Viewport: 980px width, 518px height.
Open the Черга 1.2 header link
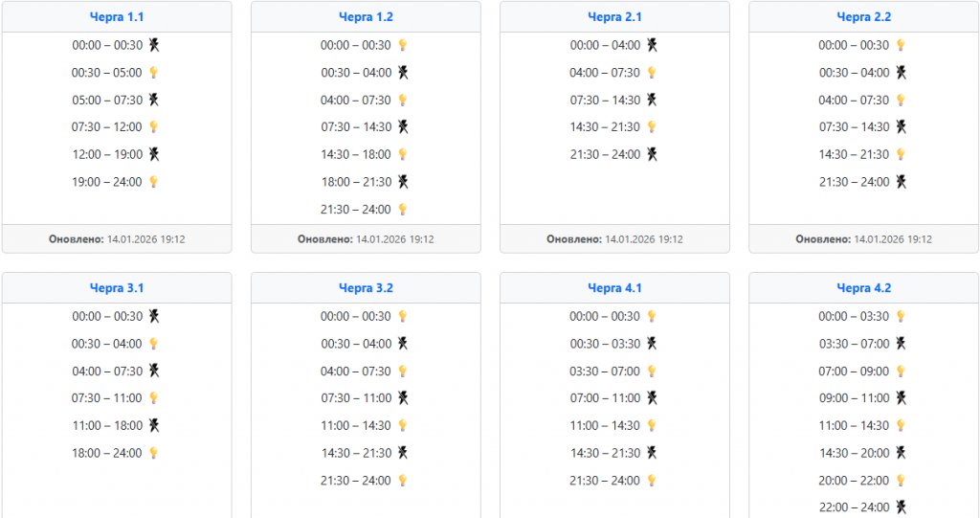366,16
